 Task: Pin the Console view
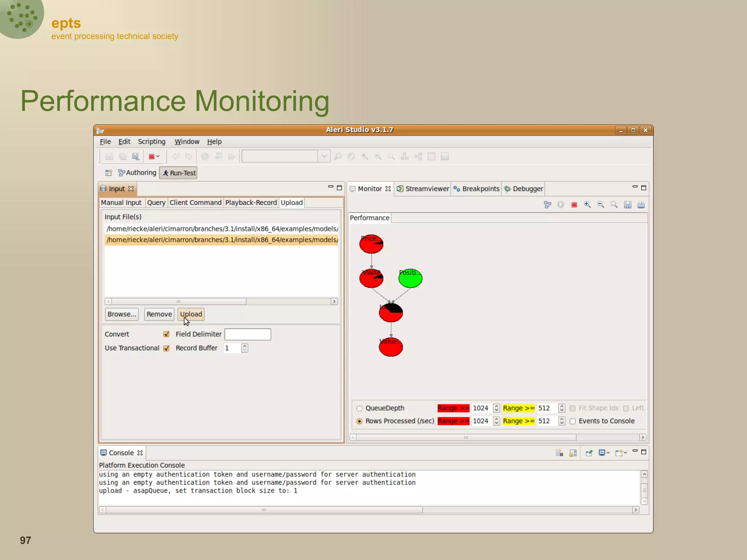pyautogui.click(x=589, y=453)
